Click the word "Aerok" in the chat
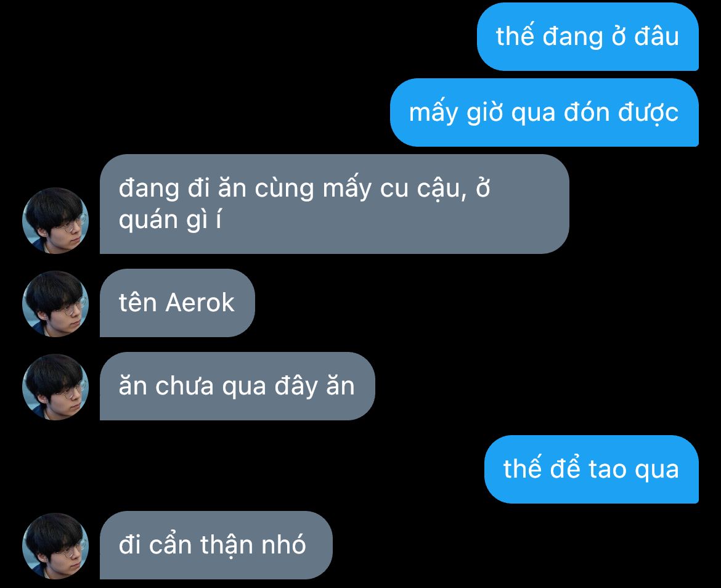 (200, 303)
